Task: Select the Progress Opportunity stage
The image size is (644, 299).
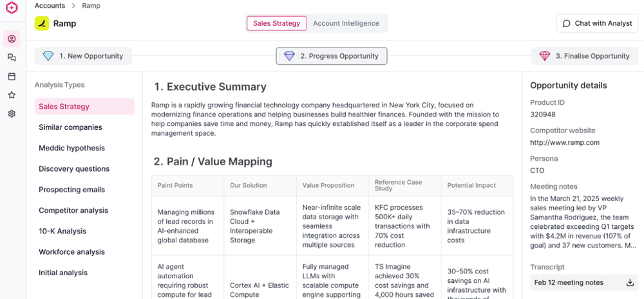Action: coord(332,56)
